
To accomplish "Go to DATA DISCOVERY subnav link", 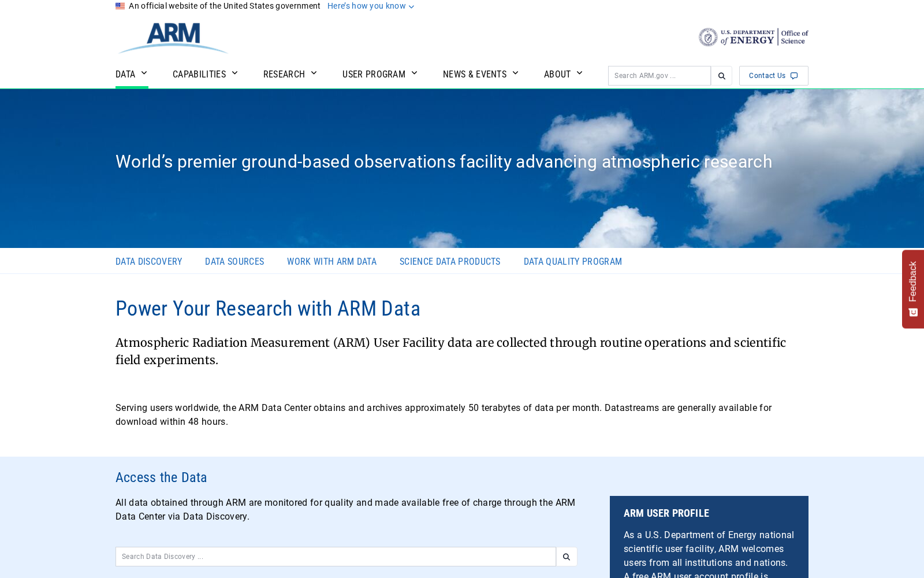I will (x=149, y=261).
